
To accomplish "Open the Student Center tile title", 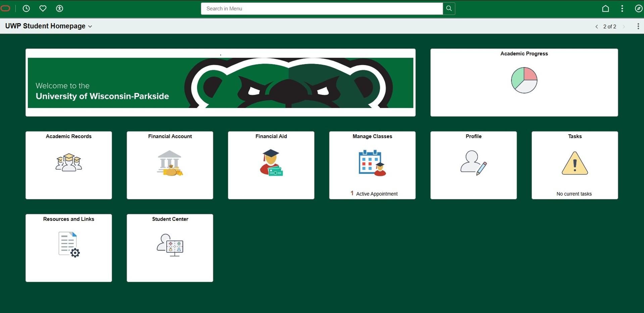I will [170, 219].
